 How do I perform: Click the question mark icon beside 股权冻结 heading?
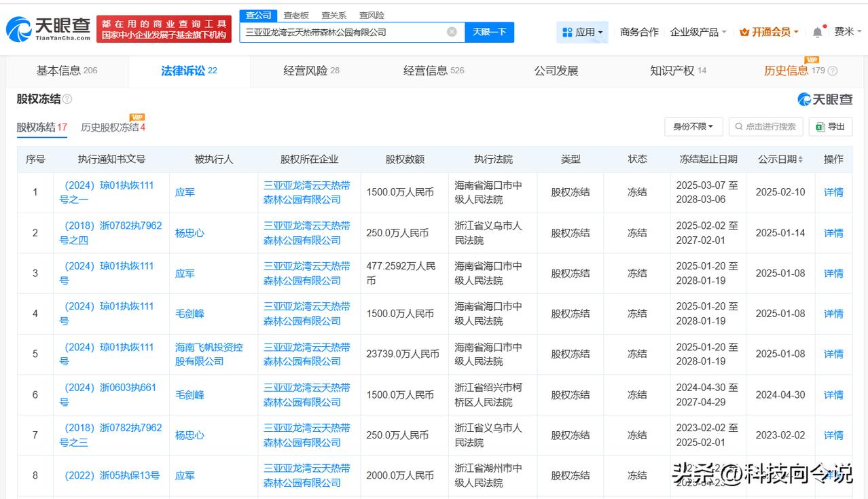67,99
